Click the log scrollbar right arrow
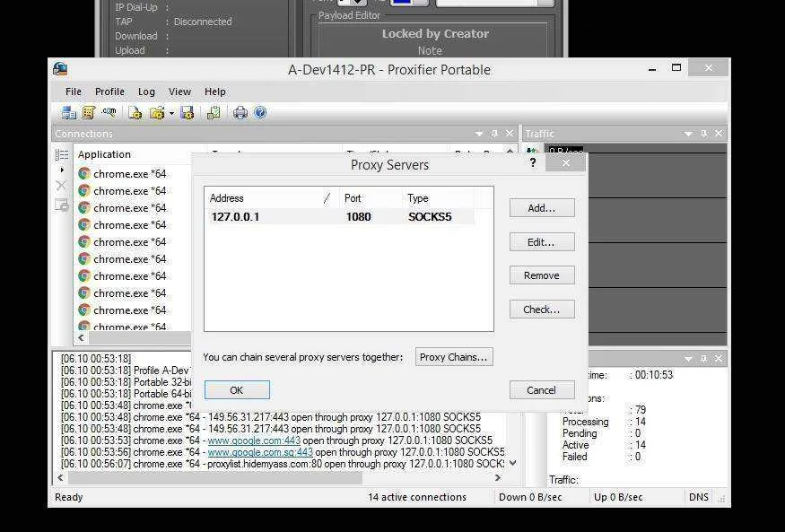This screenshot has height=532, width=785. [x=498, y=478]
